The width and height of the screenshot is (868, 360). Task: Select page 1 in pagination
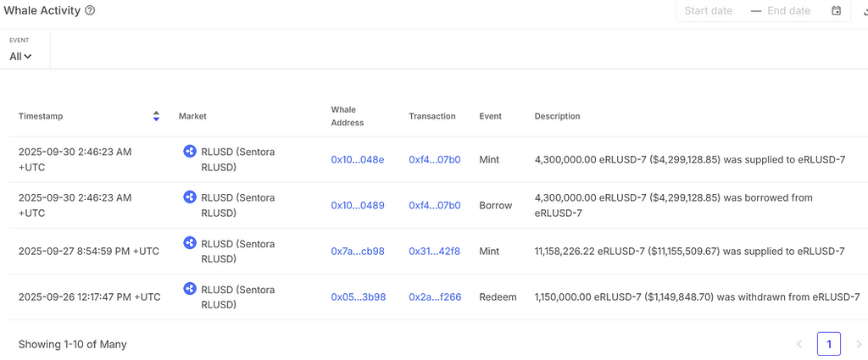pyautogui.click(x=829, y=344)
